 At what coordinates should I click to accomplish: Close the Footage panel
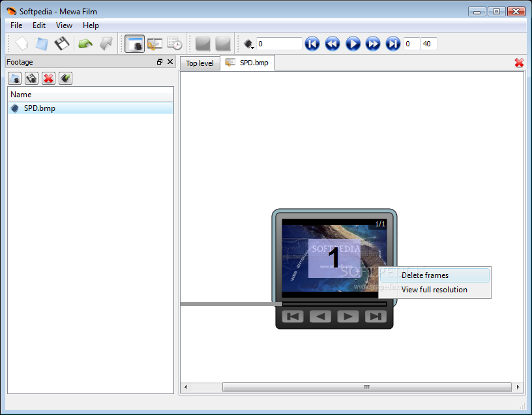click(x=170, y=62)
